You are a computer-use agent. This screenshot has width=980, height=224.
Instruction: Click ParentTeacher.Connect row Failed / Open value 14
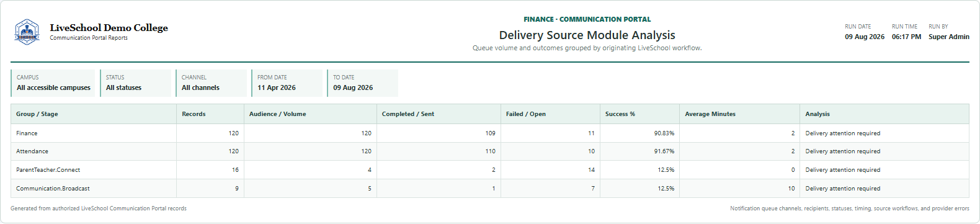(x=591, y=170)
